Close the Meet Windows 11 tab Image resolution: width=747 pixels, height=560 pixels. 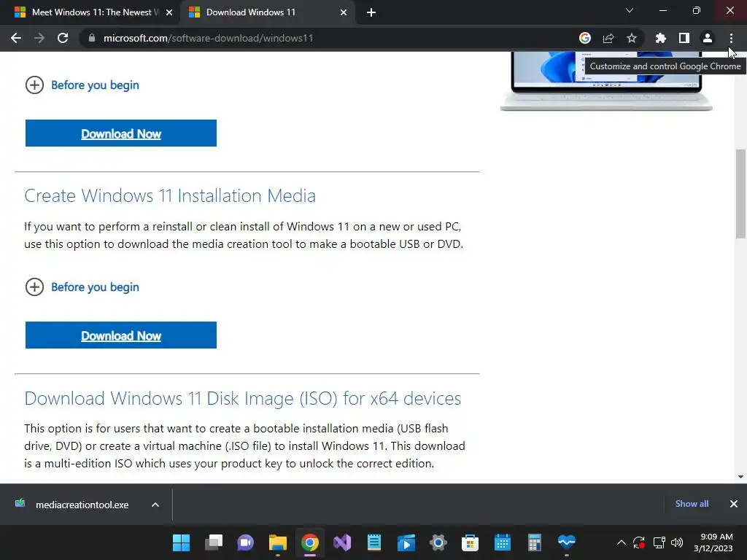[x=169, y=12]
